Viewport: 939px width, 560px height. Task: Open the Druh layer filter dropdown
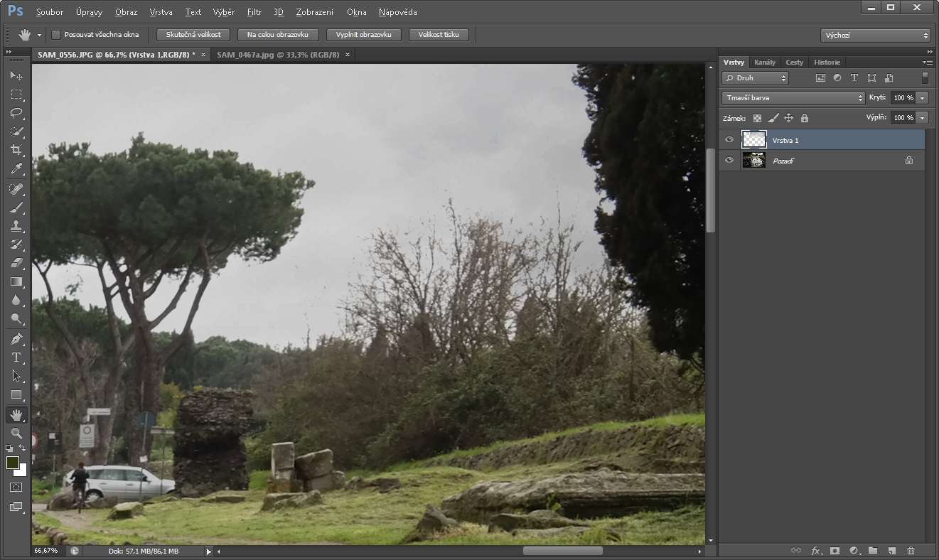[x=755, y=78]
